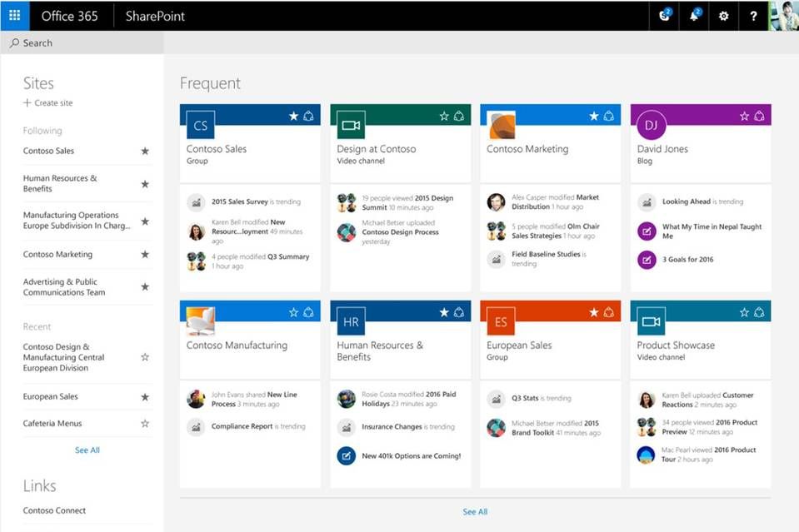This screenshot has width=799, height=532.
Task: Open Field Baseline Studies trending item
Action: [549, 259]
